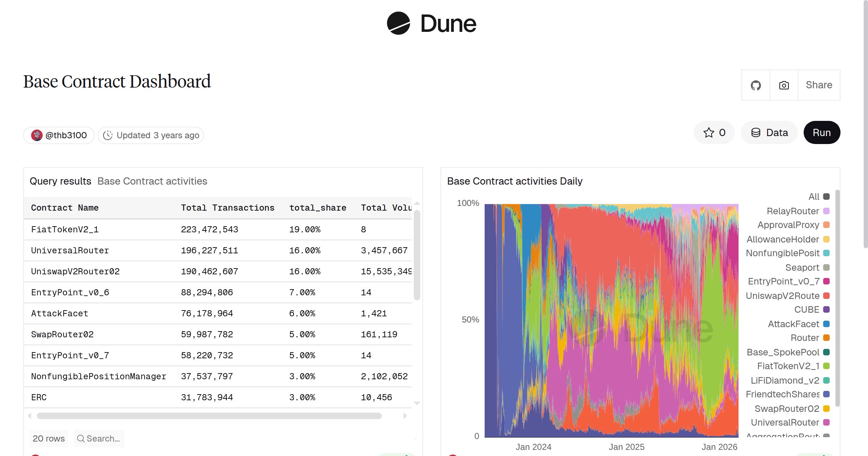Click the UniswapV2Route color swatch
The height and width of the screenshot is (456, 868).
click(x=827, y=296)
